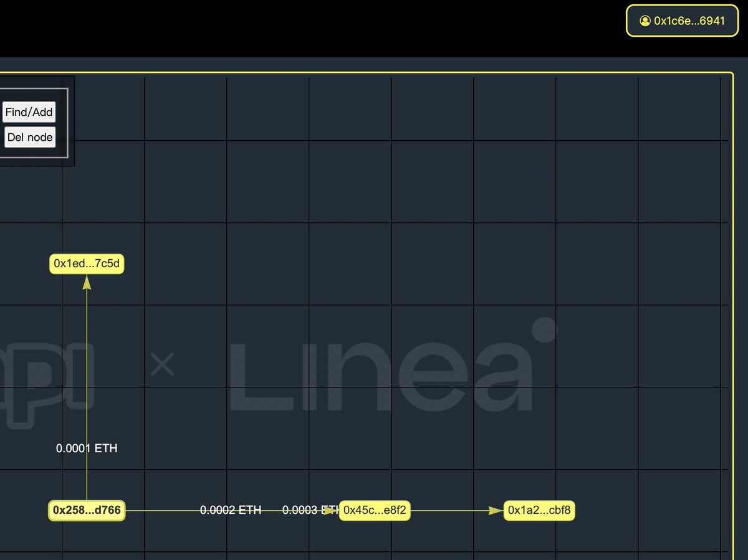
Task: Click the 0.0003 ETH edge label
Action: pyautogui.click(x=310, y=510)
